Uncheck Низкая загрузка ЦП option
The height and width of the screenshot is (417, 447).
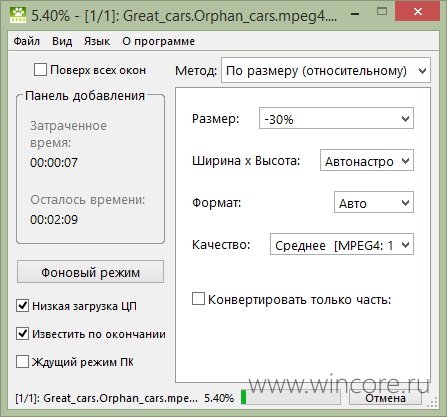point(22,306)
